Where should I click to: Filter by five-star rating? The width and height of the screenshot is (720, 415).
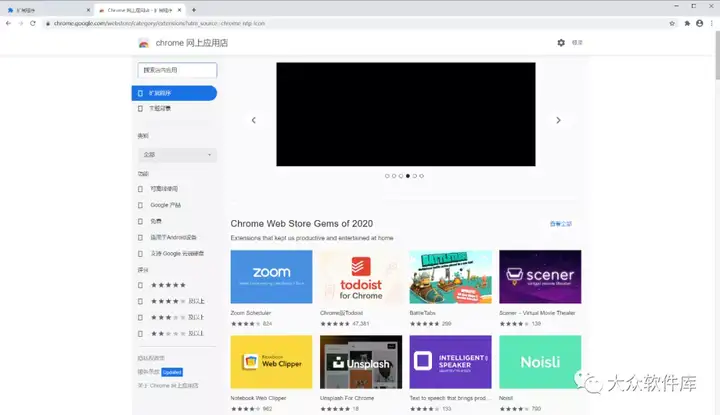coord(141,285)
